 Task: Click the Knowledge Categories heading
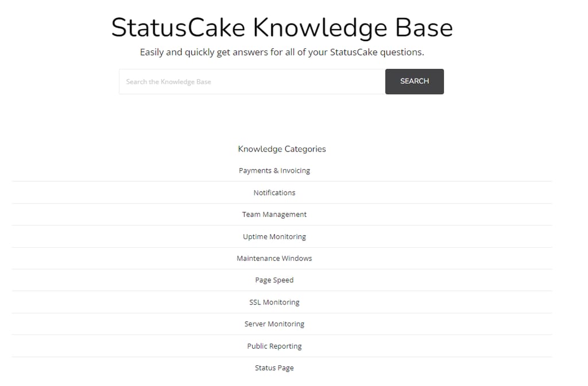(282, 149)
